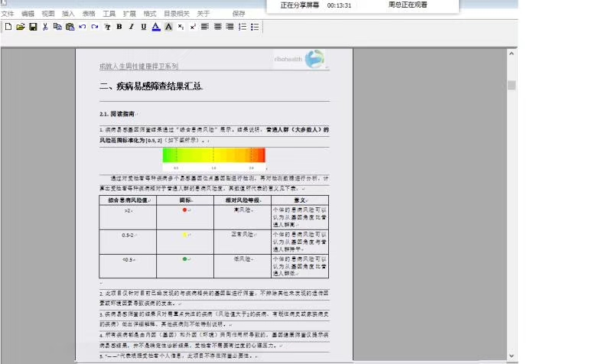Click the 关于 menu item
This screenshot has width=612, height=364.
[203, 14]
